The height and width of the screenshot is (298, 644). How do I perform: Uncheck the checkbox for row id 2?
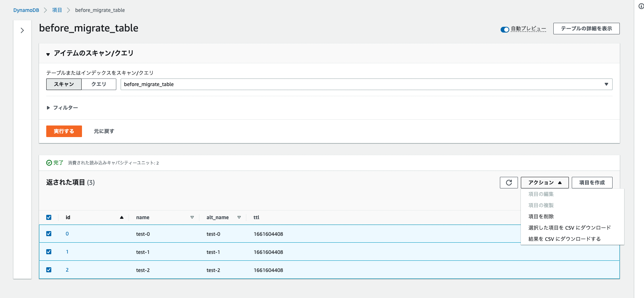[49, 270]
